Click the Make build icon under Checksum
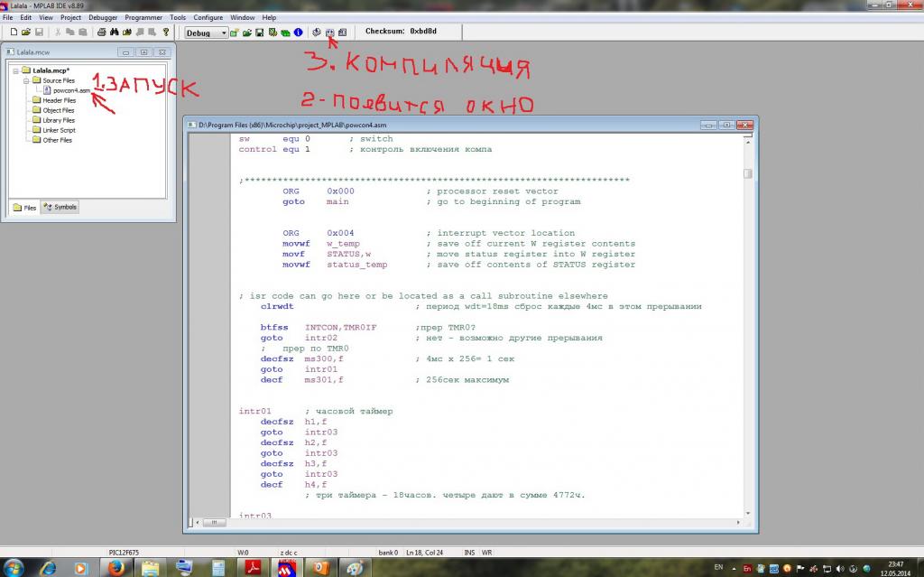Viewport: 924px width, 577px height. (x=330, y=33)
